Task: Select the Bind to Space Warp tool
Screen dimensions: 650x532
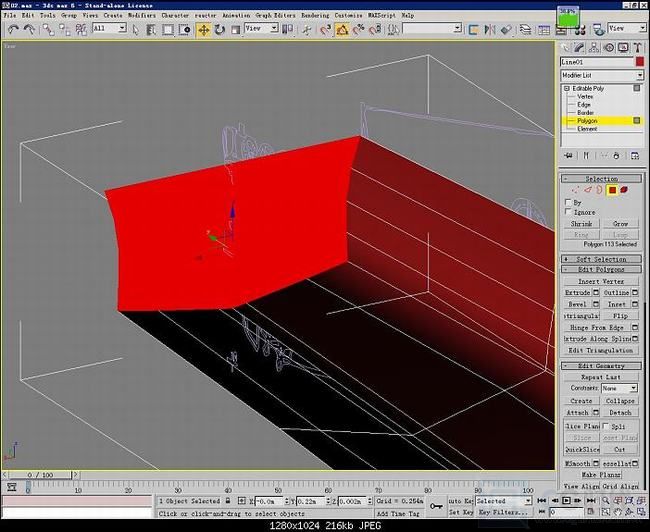Action: pyautogui.click(x=81, y=29)
